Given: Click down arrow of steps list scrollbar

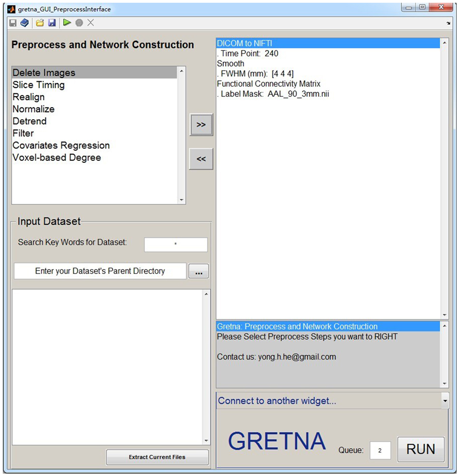Looking at the screenshot, I should pos(182,200).
